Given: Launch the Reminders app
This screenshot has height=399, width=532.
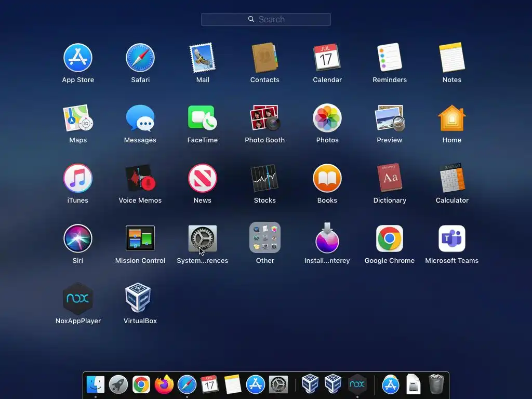Looking at the screenshot, I should coord(390,58).
